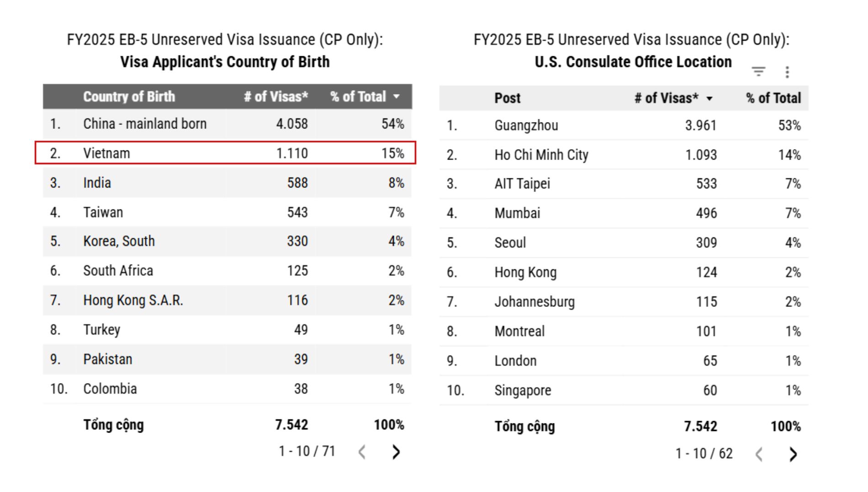Sort left table by # of Visas header
This screenshot has width=868, height=492.
coord(276,96)
